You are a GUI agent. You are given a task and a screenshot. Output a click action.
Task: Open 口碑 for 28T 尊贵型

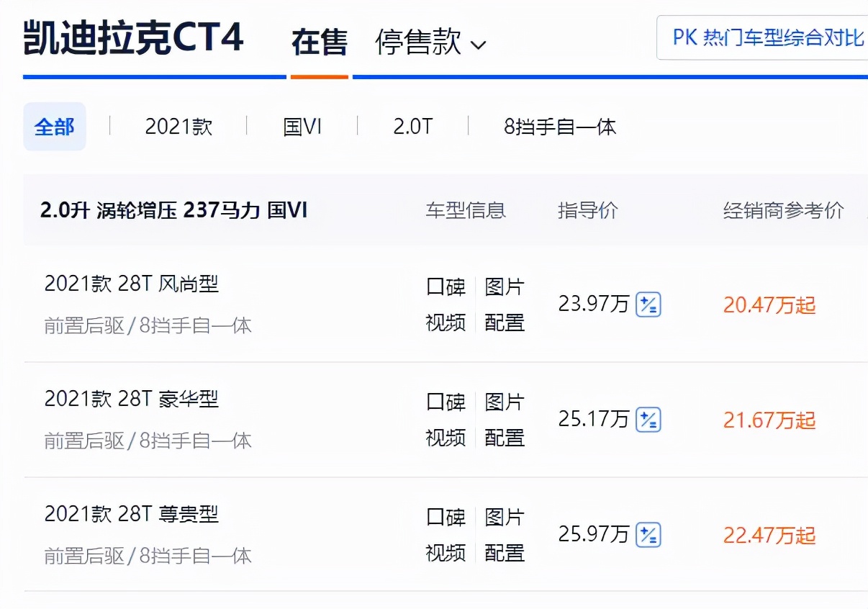point(446,517)
